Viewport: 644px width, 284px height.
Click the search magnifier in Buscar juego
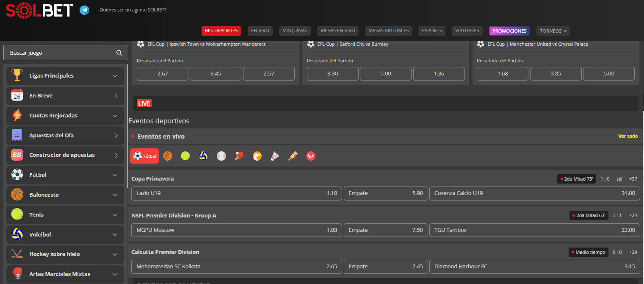(x=119, y=52)
